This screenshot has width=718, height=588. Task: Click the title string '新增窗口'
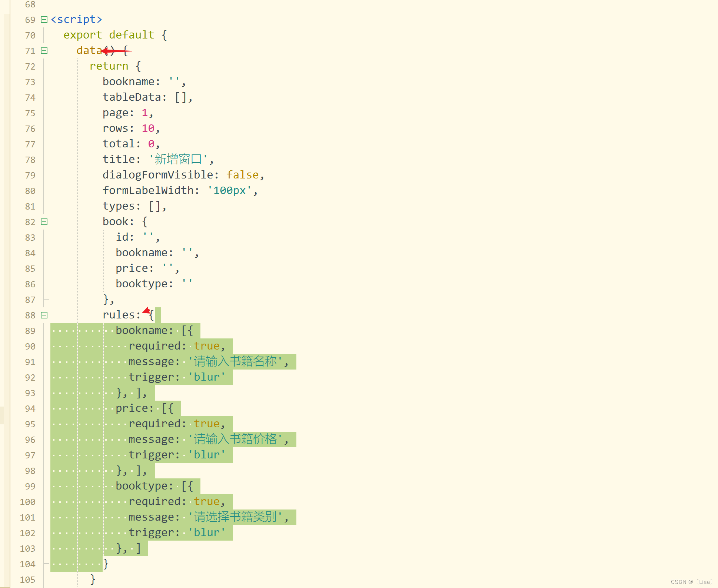pyautogui.click(x=178, y=159)
